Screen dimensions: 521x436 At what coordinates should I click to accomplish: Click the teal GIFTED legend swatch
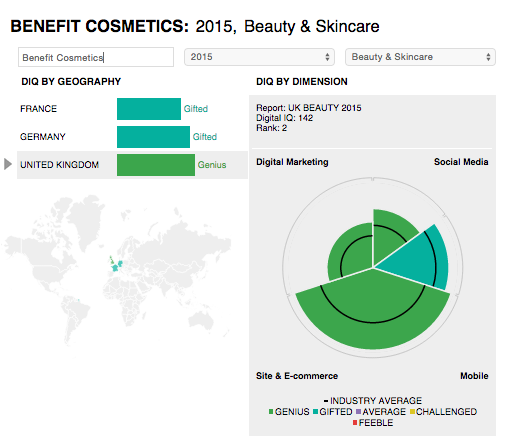point(316,412)
